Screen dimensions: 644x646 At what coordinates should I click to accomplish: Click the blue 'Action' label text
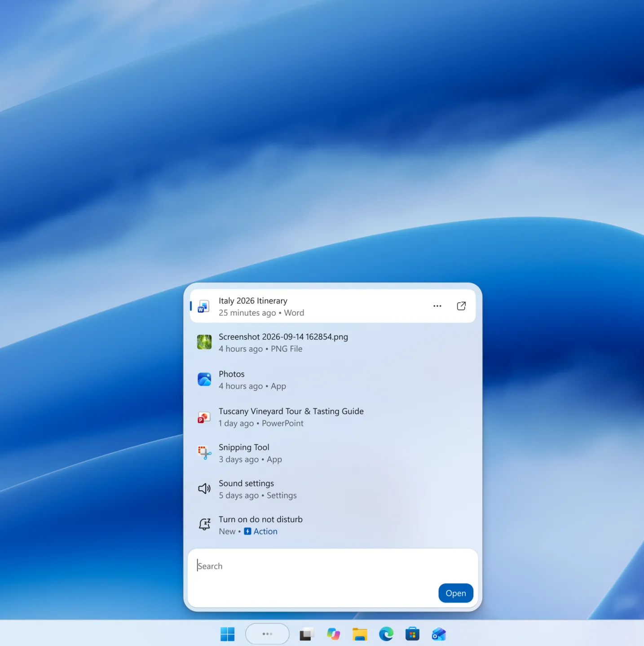tap(265, 531)
